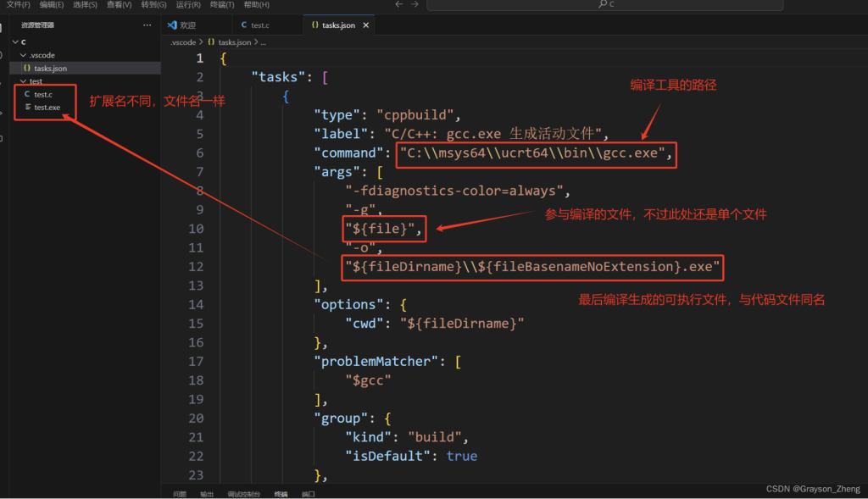Screen dimensions: 868x499
Task: Collapse the .vscode folder
Action: coord(23,55)
